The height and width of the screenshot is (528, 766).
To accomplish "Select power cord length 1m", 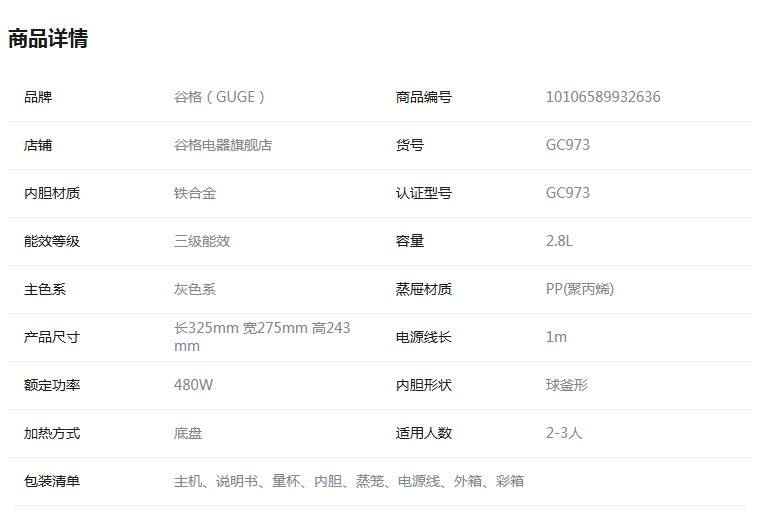I will [556, 337].
